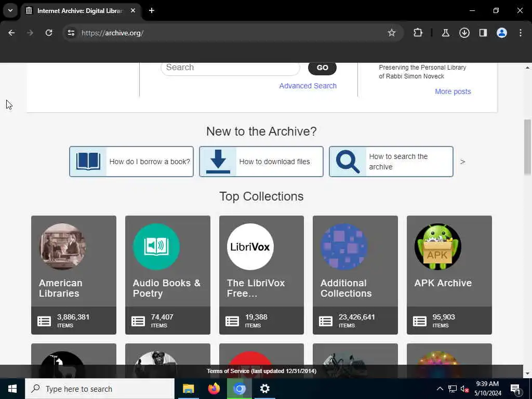Open File Explorer from taskbar

click(x=188, y=389)
